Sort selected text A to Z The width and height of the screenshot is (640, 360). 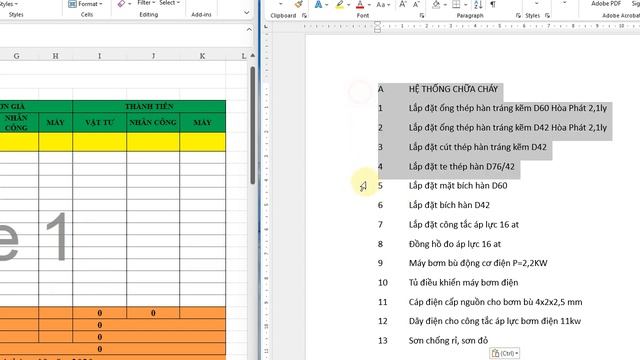[478, 4]
